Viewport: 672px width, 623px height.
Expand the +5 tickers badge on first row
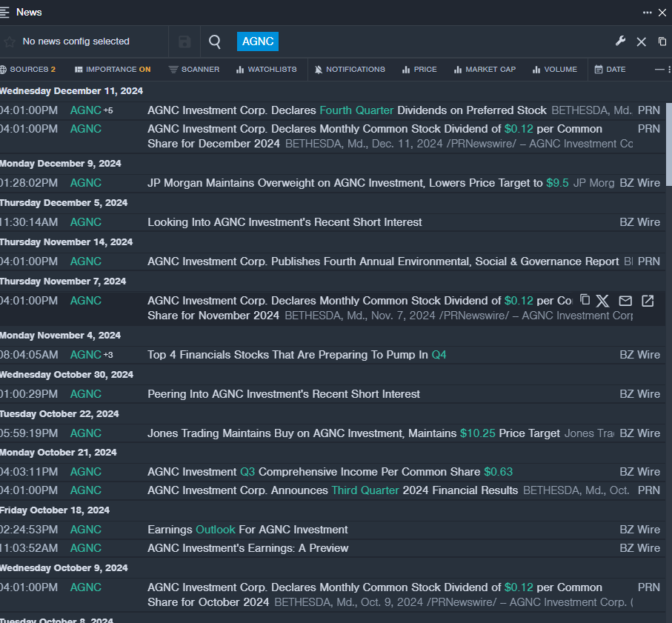[x=108, y=110]
